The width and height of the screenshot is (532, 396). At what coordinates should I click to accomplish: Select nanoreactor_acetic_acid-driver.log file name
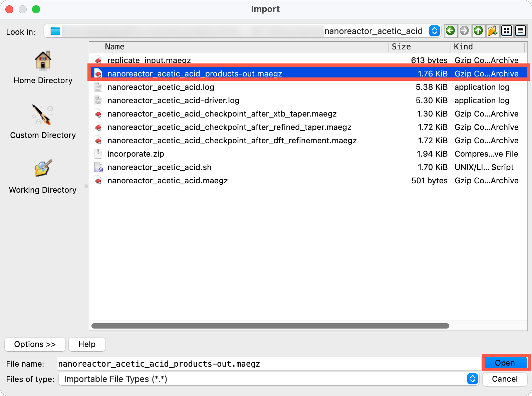pyautogui.click(x=174, y=101)
